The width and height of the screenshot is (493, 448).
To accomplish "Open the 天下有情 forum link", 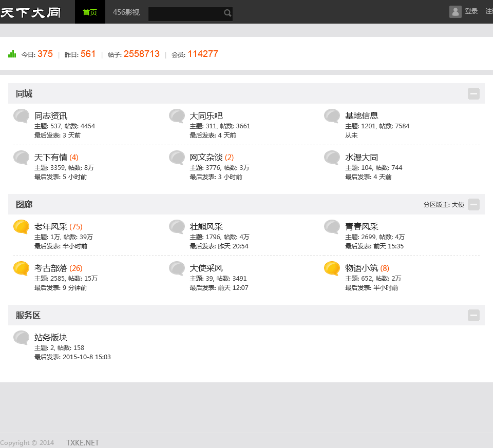I will tap(51, 158).
